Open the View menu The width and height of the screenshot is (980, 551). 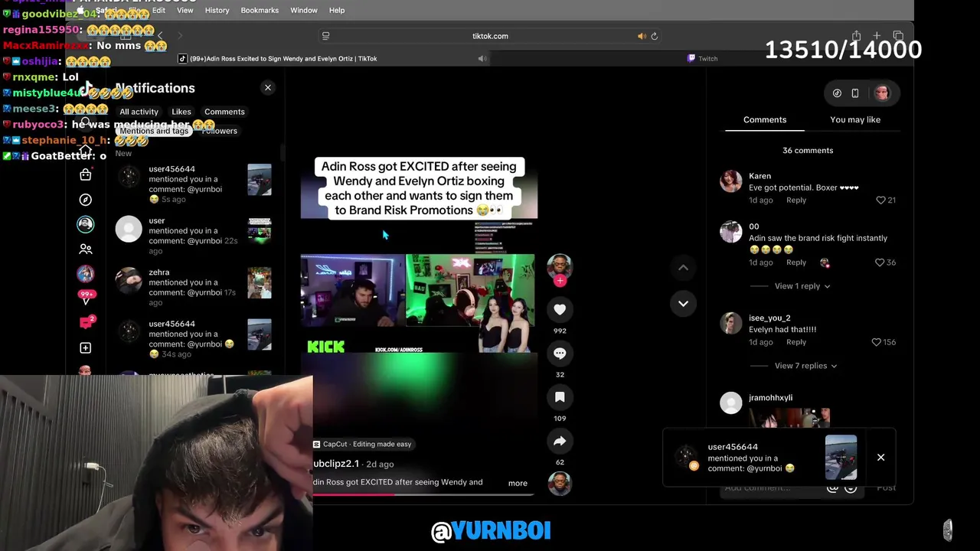click(185, 10)
